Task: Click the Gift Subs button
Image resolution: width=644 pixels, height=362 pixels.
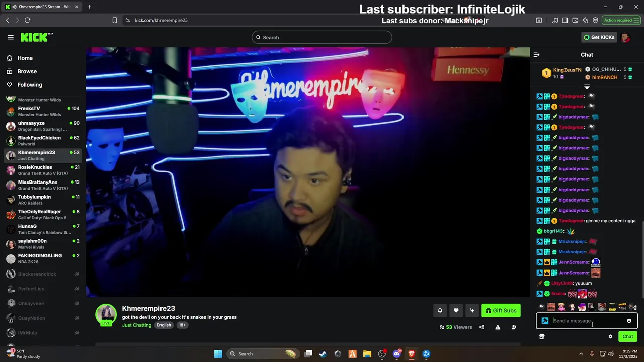Action: (x=501, y=311)
